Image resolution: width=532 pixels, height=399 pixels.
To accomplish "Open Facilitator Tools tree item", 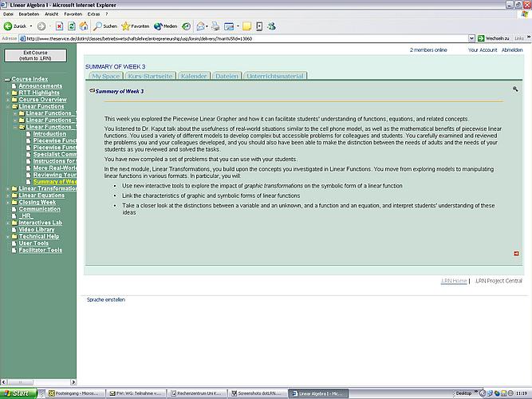I will tap(41, 250).
